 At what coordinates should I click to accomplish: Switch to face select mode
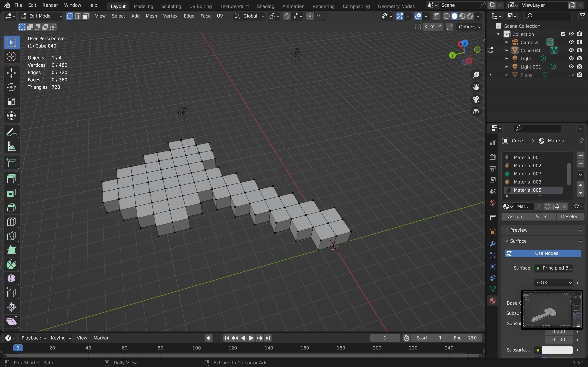click(x=86, y=16)
